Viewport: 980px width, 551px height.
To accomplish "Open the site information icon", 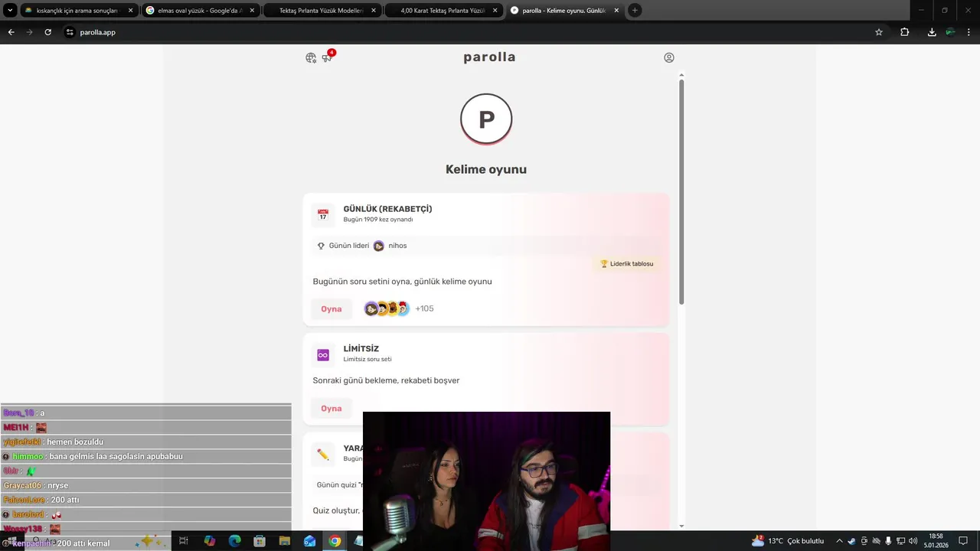I will point(70,32).
